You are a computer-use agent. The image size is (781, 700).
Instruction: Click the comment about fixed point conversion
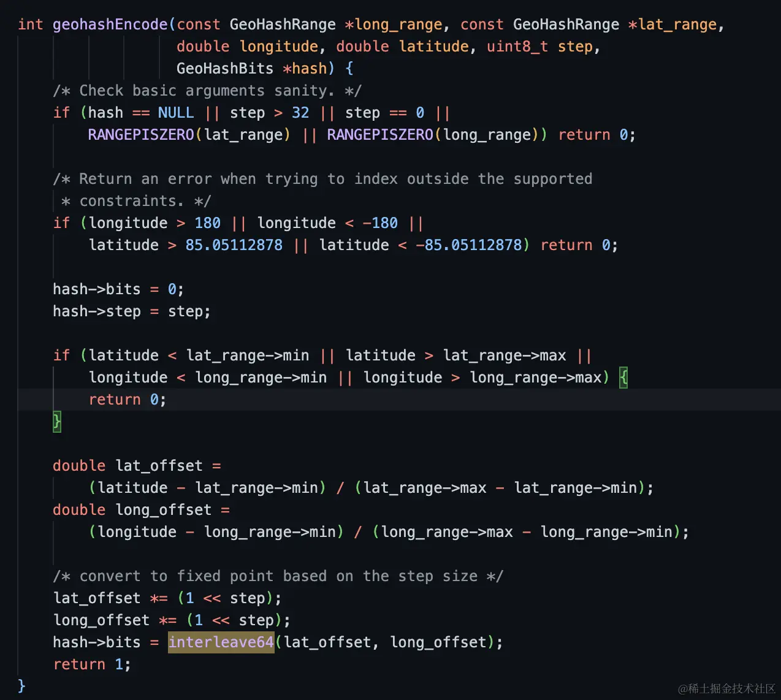click(x=278, y=576)
